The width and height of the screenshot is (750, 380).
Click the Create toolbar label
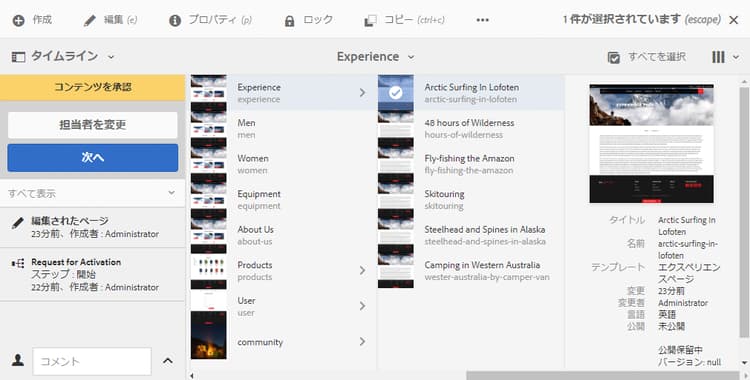(x=42, y=20)
